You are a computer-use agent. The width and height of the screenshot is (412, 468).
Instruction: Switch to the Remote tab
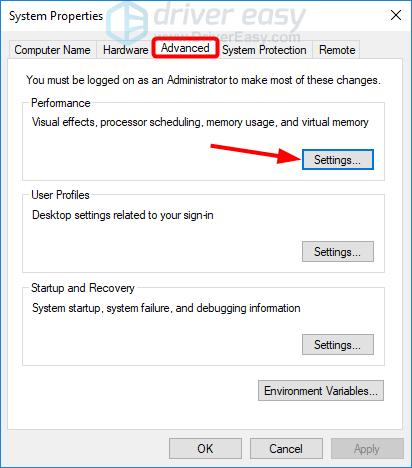(x=337, y=50)
